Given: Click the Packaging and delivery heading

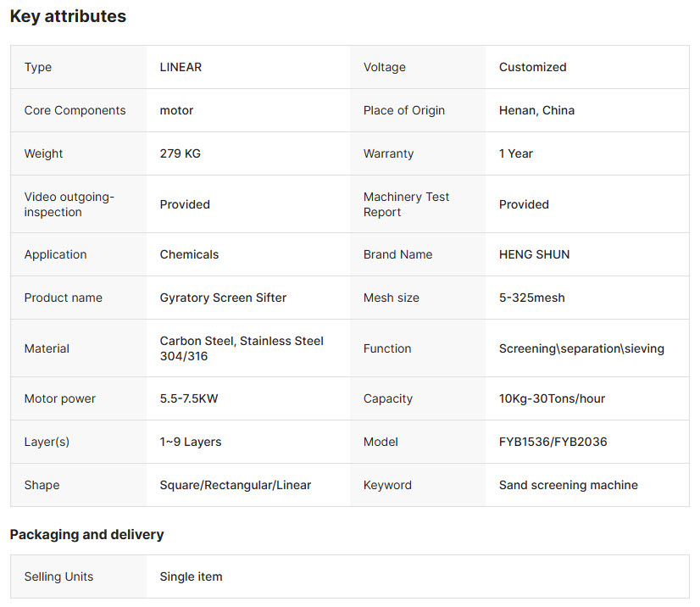Looking at the screenshot, I should point(86,535).
